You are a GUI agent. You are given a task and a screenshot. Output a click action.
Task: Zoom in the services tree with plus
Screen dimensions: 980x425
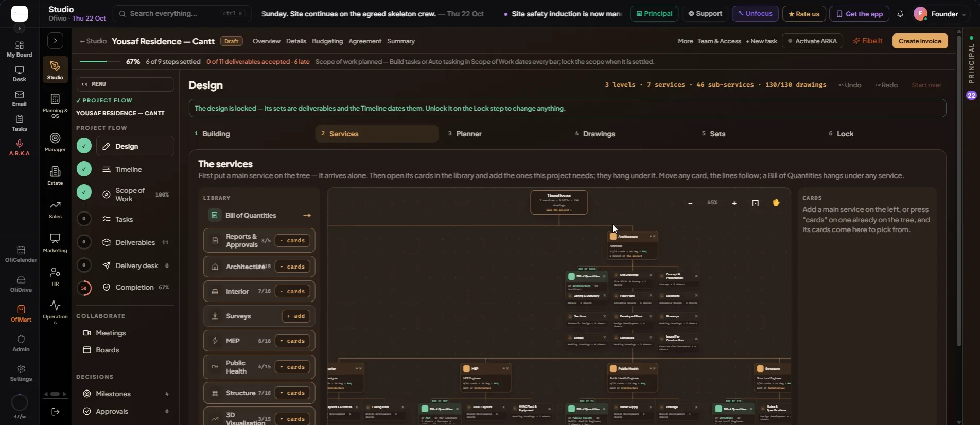734,203
